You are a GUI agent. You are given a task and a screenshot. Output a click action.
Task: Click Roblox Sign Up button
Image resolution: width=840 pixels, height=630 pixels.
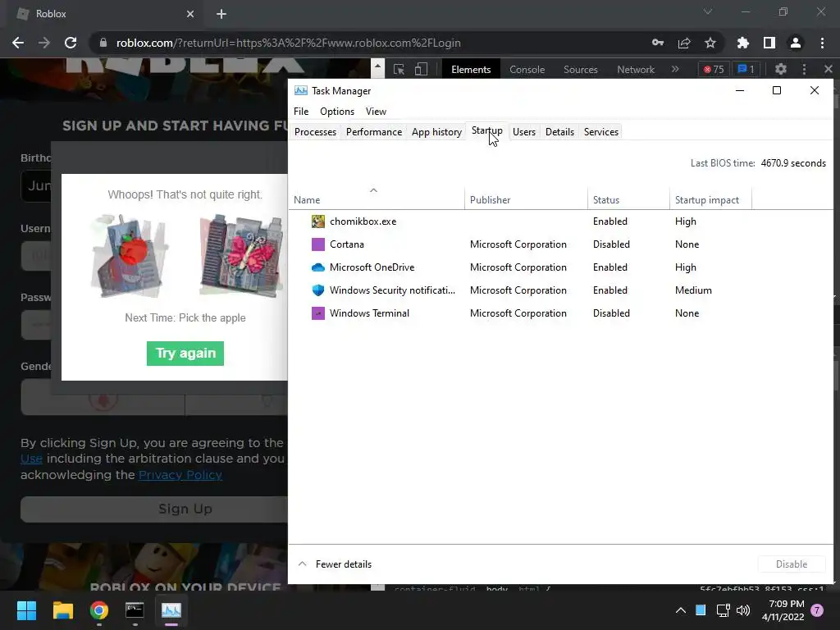tap(153, 509)
